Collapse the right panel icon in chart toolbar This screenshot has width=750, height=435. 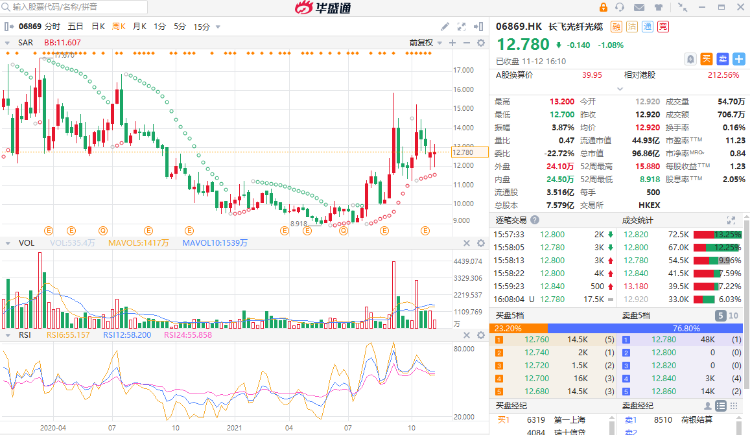point(478,27)
